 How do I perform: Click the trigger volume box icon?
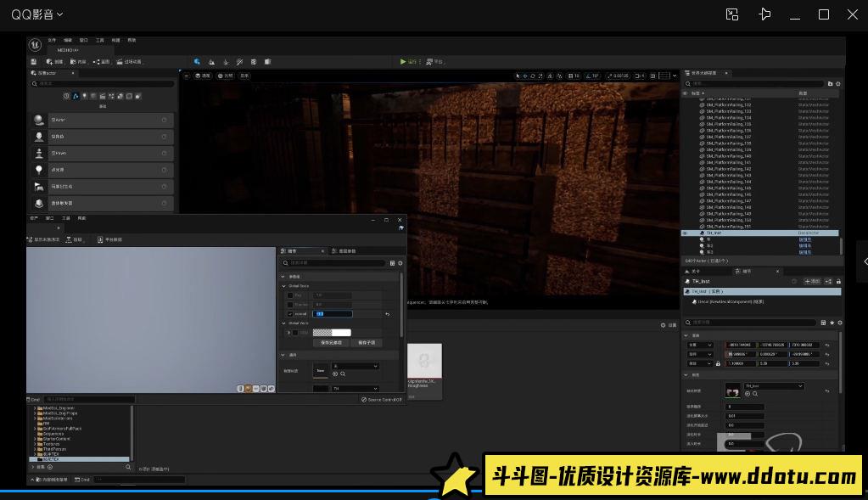[x=39, y=203]
